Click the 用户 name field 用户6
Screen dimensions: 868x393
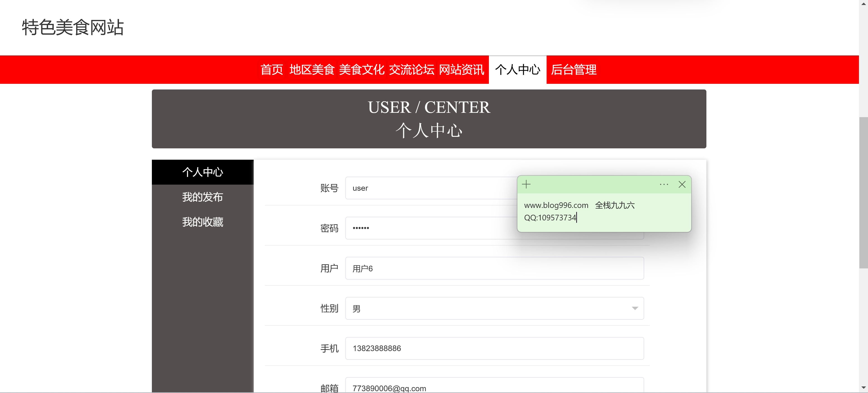coord(494,268)
